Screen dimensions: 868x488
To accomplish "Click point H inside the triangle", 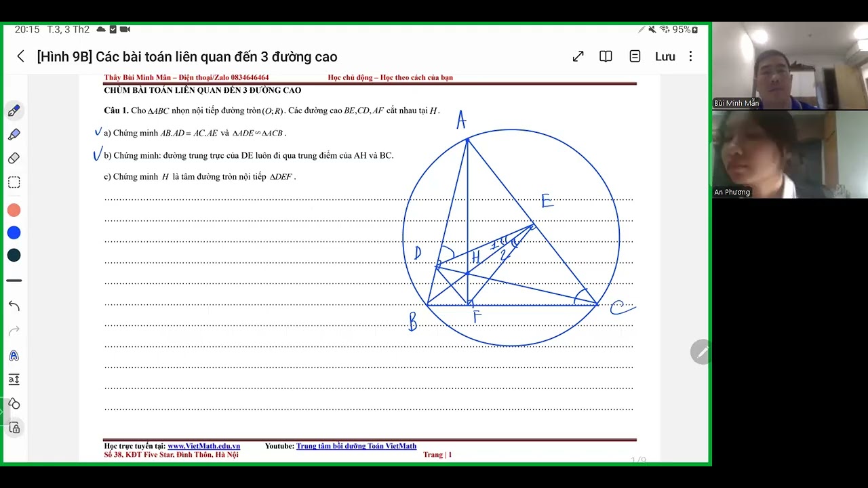I will pyautogui.click(x=467, y=272).
